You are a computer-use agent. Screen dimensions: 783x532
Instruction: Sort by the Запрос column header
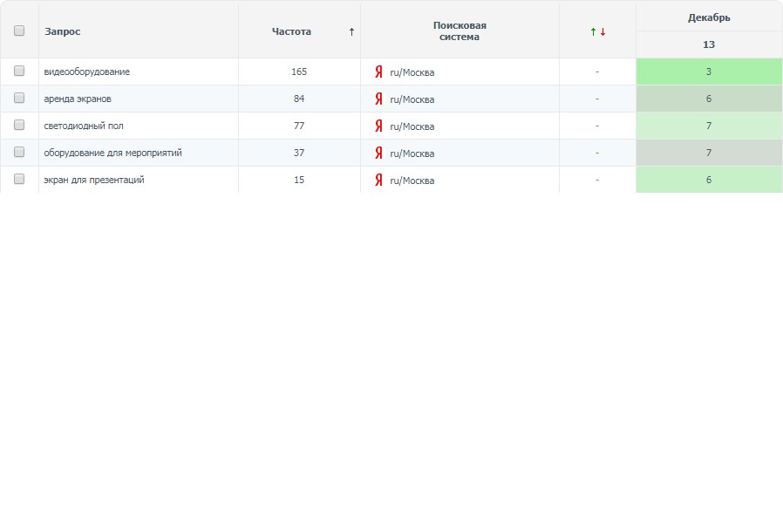[63, 31]
